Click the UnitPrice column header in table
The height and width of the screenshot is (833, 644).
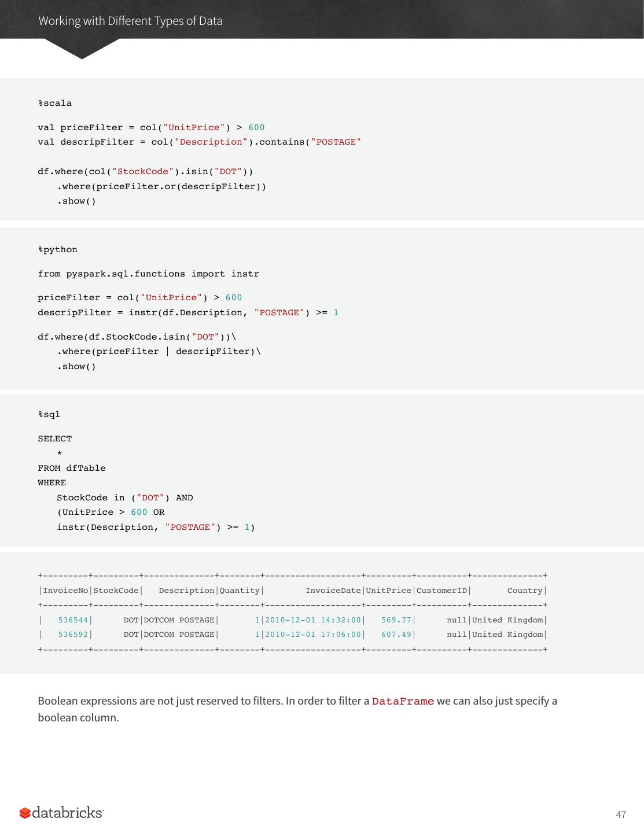(x=388, y=591)
